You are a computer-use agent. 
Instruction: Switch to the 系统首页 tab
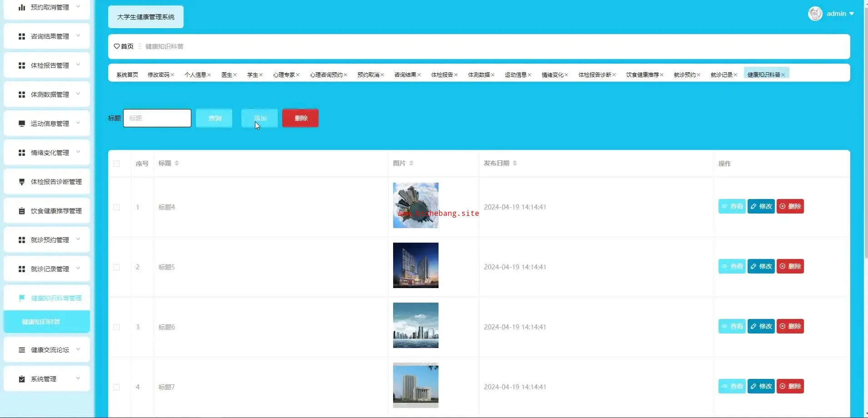coord(127,75)
